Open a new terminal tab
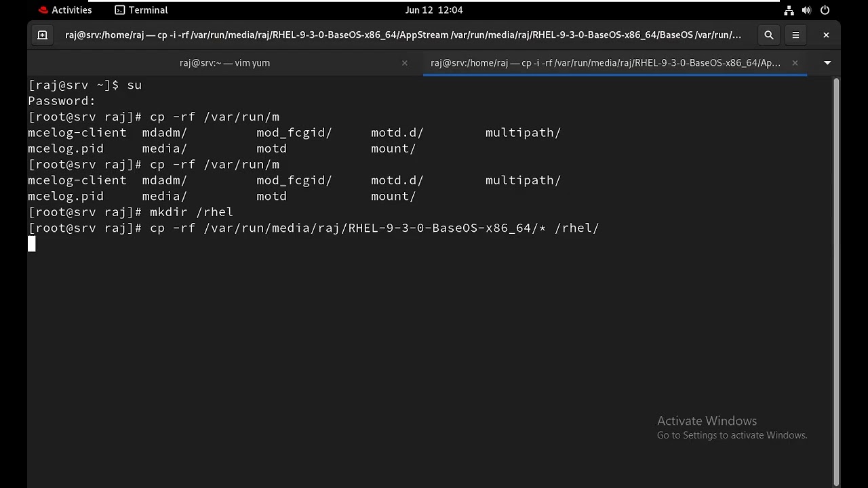 point(42,35)
